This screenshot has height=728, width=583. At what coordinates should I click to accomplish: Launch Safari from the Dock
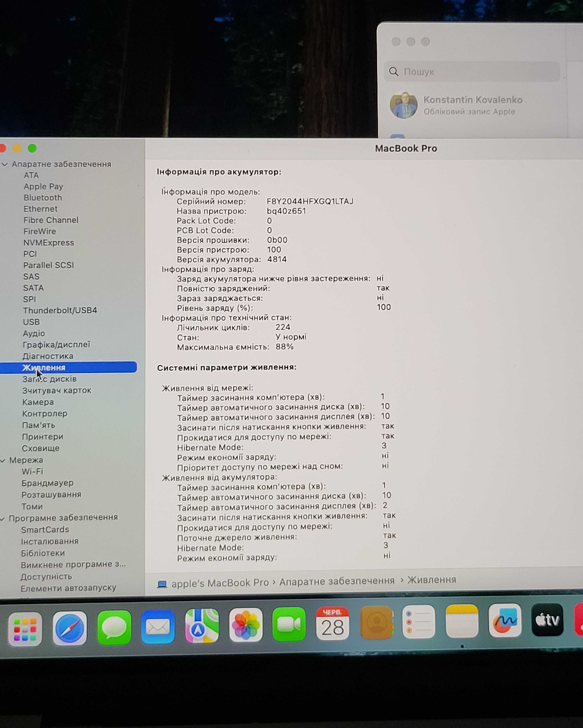tap(70, 628)
